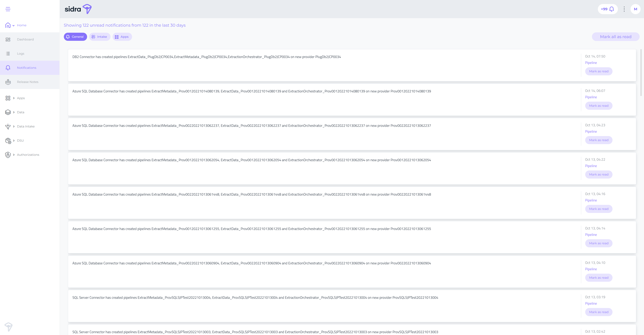The image size is (644, 335).
Task: Click the Sidra logo in the header
Action: coord(78,9)
